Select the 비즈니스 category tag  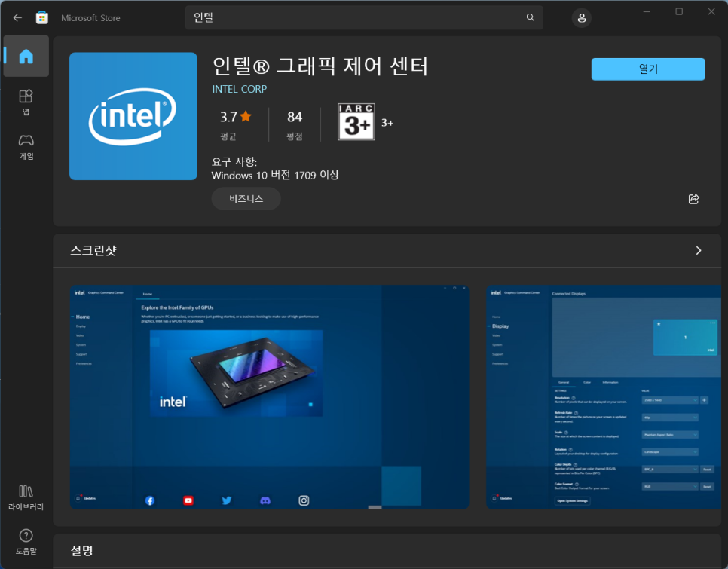click(x=246, y=199)
